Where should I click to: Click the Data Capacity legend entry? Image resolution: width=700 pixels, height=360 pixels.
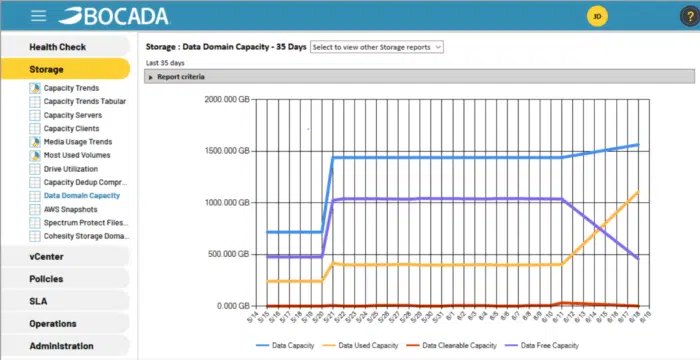point(285,346)
